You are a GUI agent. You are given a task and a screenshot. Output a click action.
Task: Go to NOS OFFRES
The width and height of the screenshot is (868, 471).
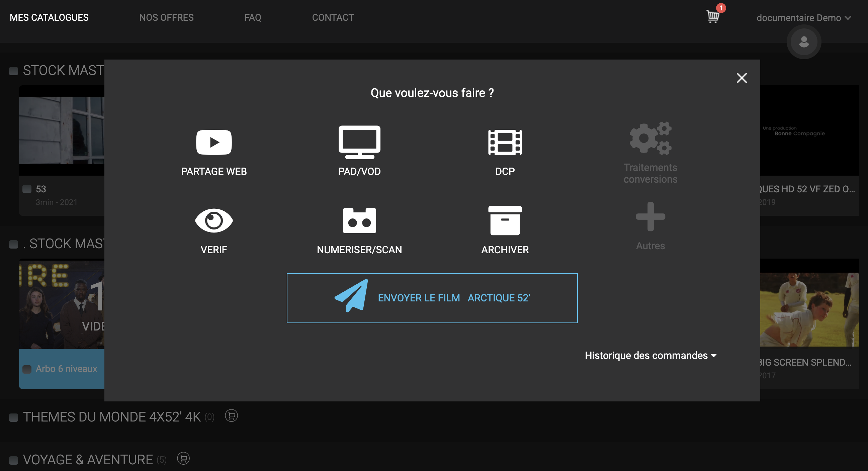(x=166, y=17)
